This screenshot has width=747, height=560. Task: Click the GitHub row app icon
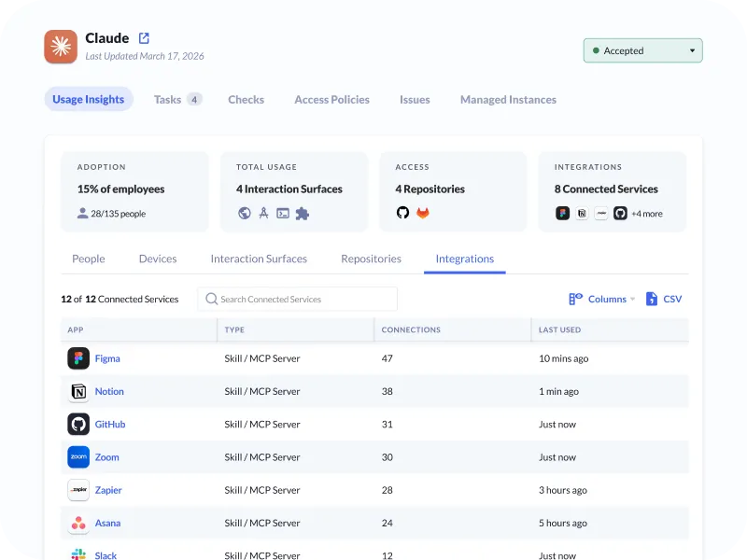click(x=78, y=425)
